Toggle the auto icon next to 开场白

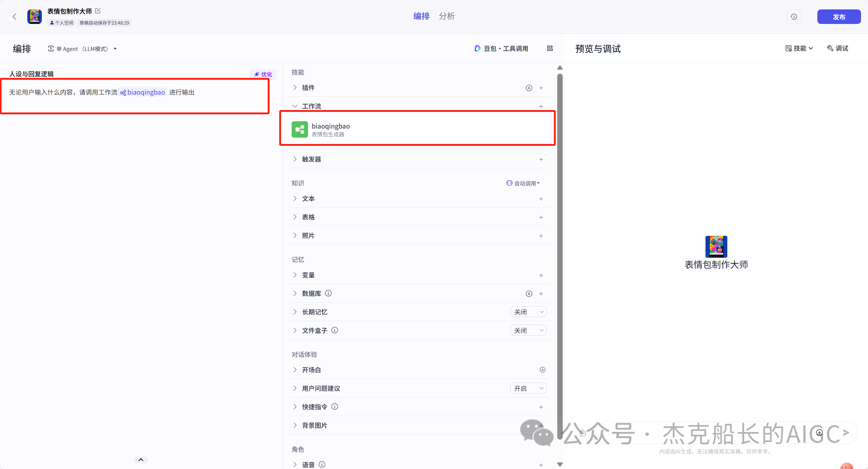[x=542, y=370]
